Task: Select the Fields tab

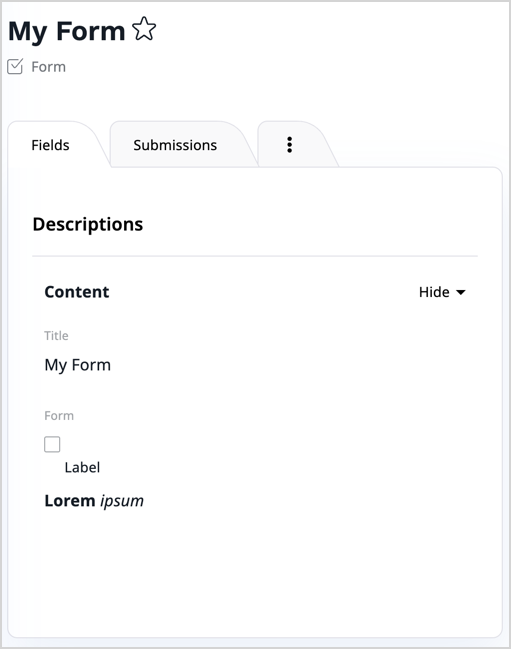Action: pyautogui.click(x=50, y=145)
